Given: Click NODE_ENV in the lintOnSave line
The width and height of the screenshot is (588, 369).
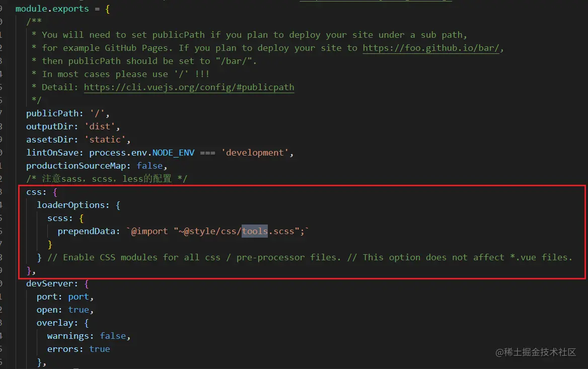Looking at the screenshot, I should pyautogui.click(x=173, y=153).
